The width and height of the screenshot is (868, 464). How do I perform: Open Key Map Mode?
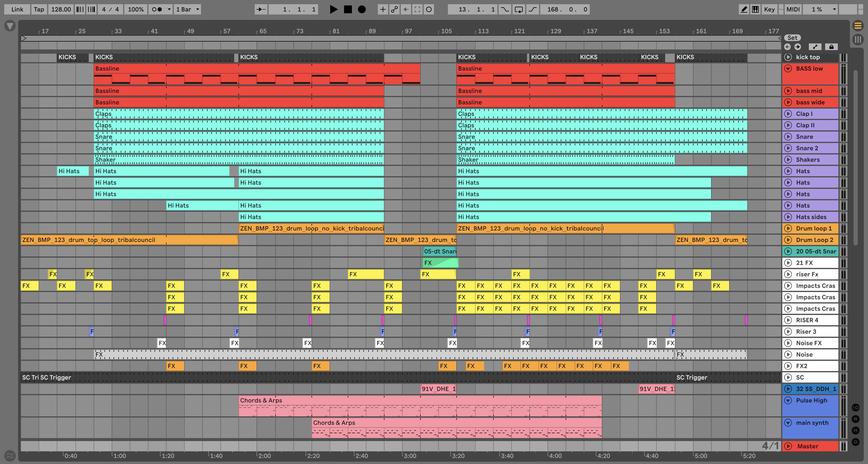[769, 9]
